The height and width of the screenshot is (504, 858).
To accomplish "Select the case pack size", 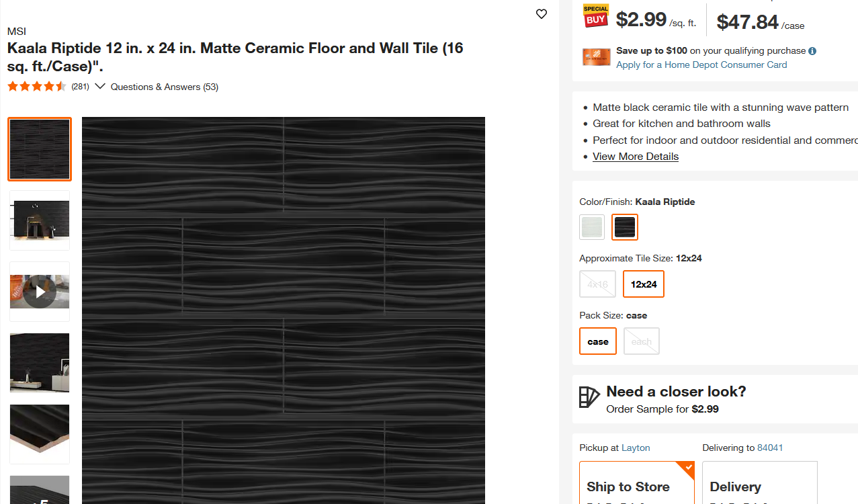I will [597, 341].
